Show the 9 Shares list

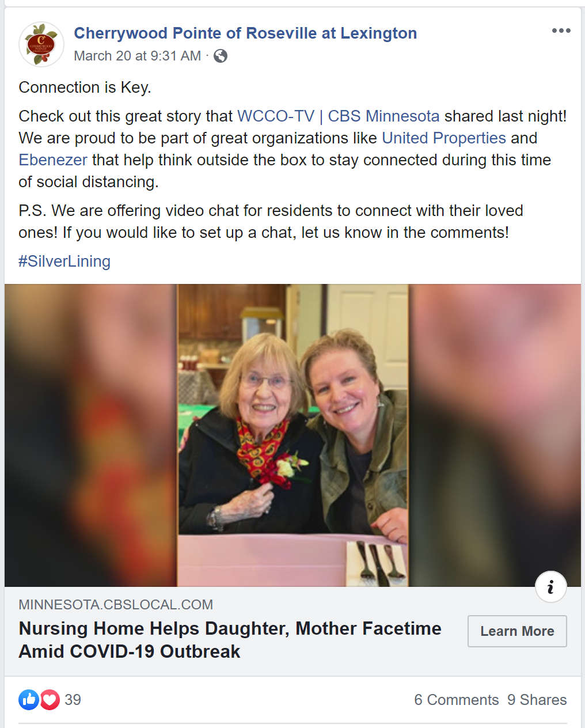pos(537,700)
